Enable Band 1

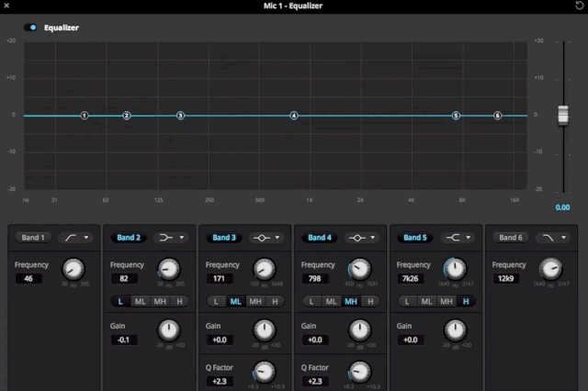[33, 238]
